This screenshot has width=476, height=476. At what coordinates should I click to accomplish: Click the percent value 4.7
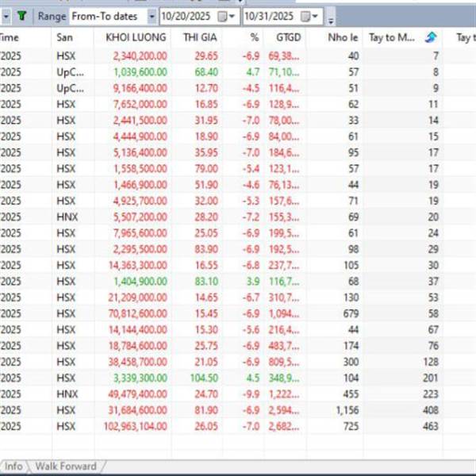(x=253, y=72)
